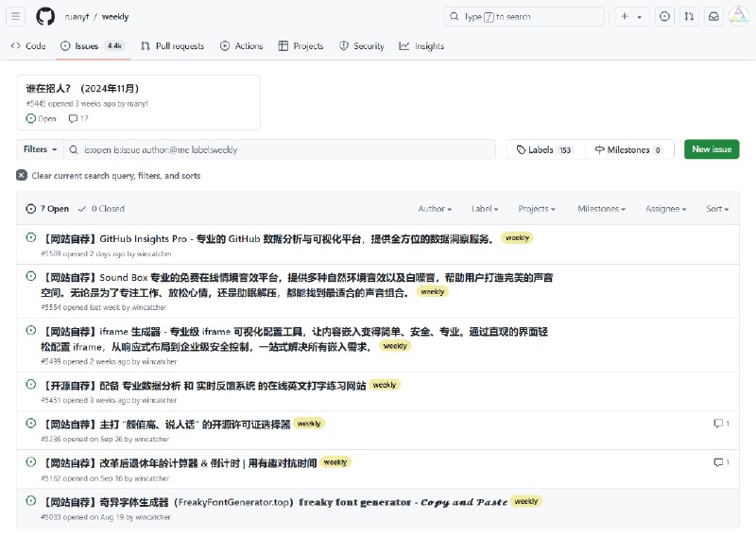
Task: Switch to the Code tab
Action: [28, 45]
